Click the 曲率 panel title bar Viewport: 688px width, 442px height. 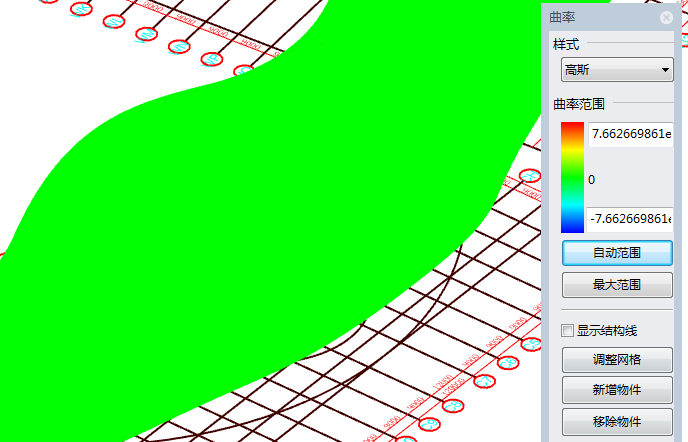[x=600, y=17]
